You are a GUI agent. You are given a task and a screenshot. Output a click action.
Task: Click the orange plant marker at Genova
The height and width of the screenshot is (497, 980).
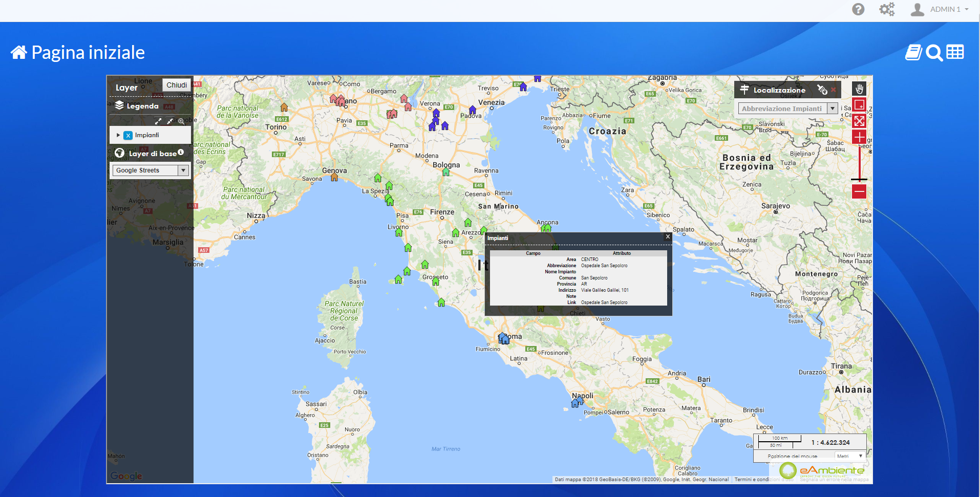coord(334,177)
